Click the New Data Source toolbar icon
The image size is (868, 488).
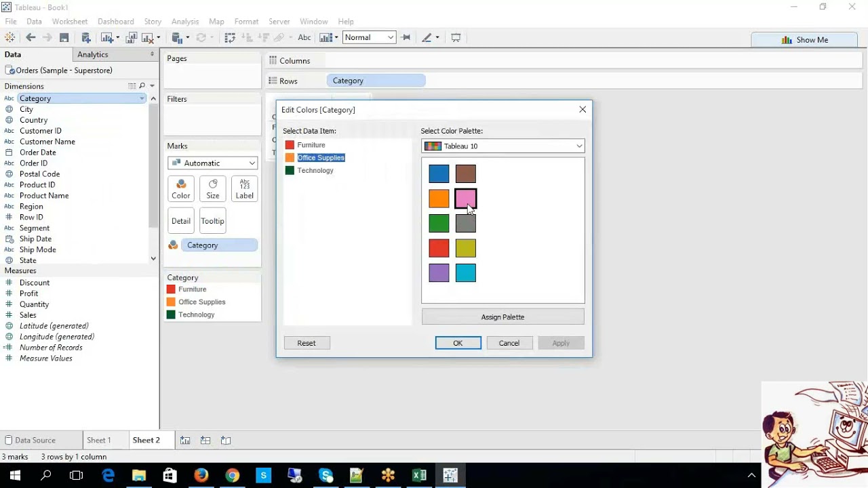coord(86,38)
